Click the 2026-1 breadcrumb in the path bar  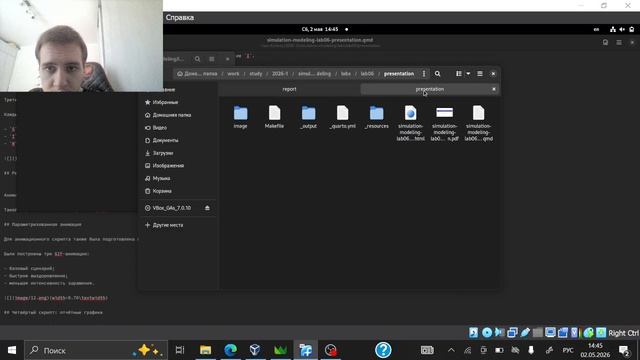click(280, 74)
